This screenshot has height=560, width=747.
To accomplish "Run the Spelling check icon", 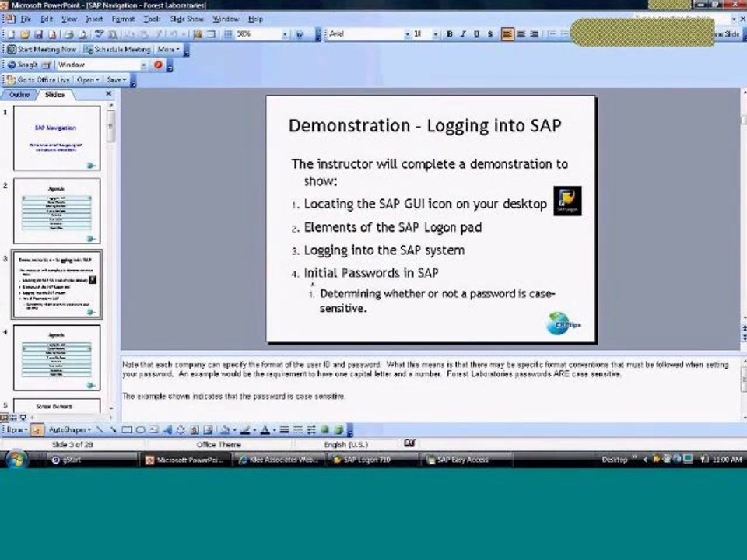I will click(x=99, y=34).
